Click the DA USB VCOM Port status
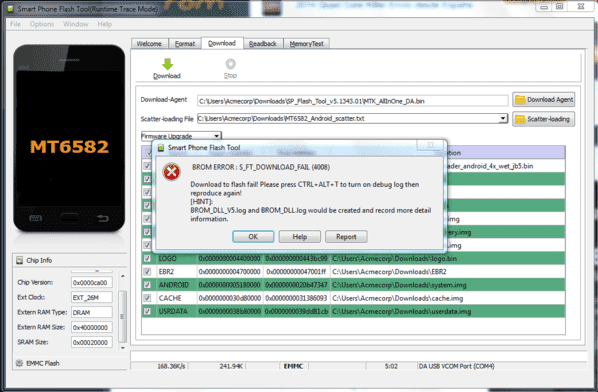 coord(457,366)
